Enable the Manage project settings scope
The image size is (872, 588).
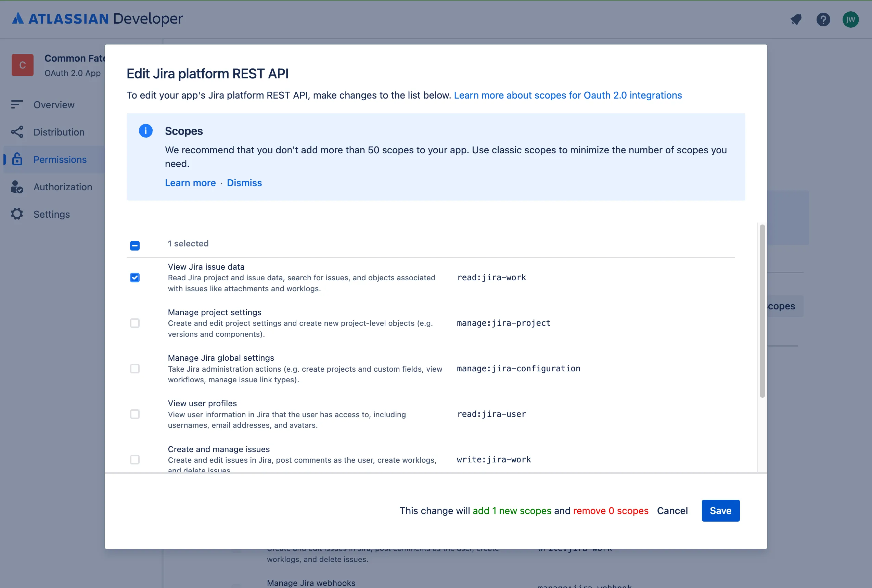tap(134, 323)
